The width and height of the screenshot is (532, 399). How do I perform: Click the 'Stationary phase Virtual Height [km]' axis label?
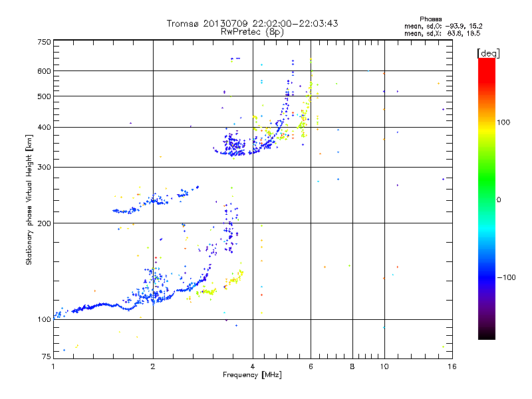point(29,200)
